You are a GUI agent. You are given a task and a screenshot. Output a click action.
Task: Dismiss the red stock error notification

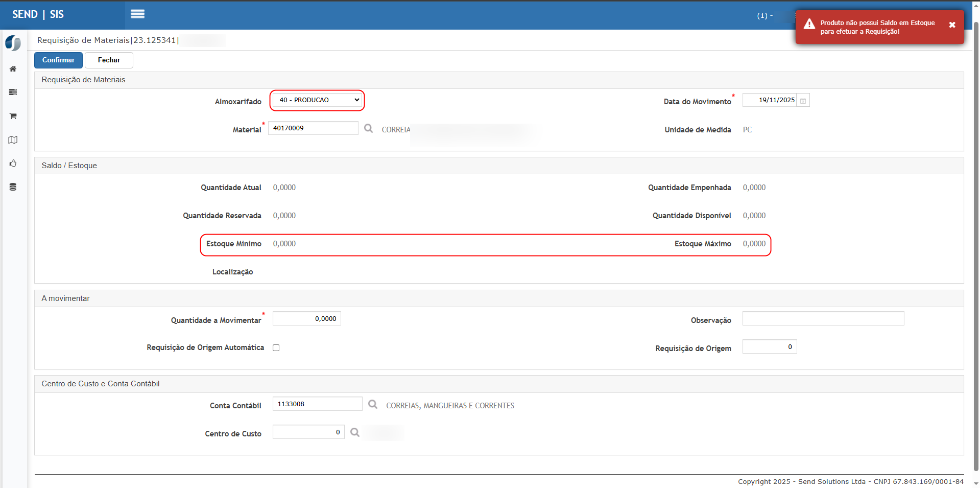(952, 25)
